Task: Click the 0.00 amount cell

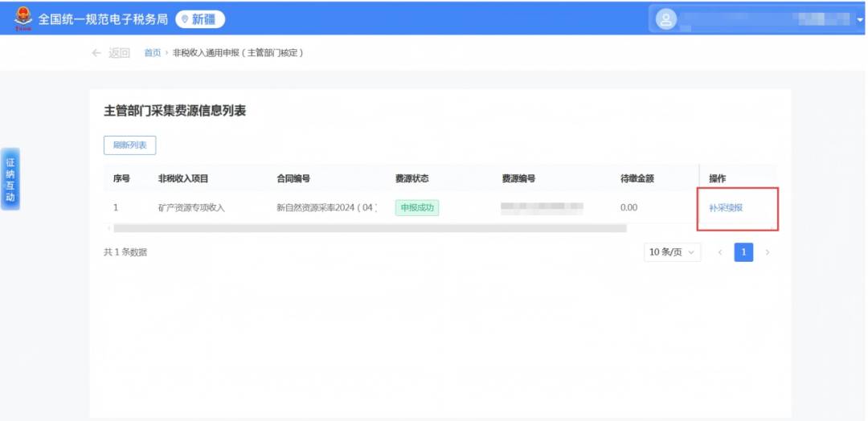Action: tap(628, 208)
